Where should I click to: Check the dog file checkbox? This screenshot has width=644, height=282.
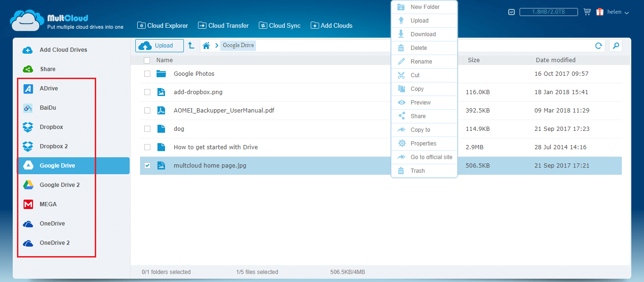click(x=147, y=129)
